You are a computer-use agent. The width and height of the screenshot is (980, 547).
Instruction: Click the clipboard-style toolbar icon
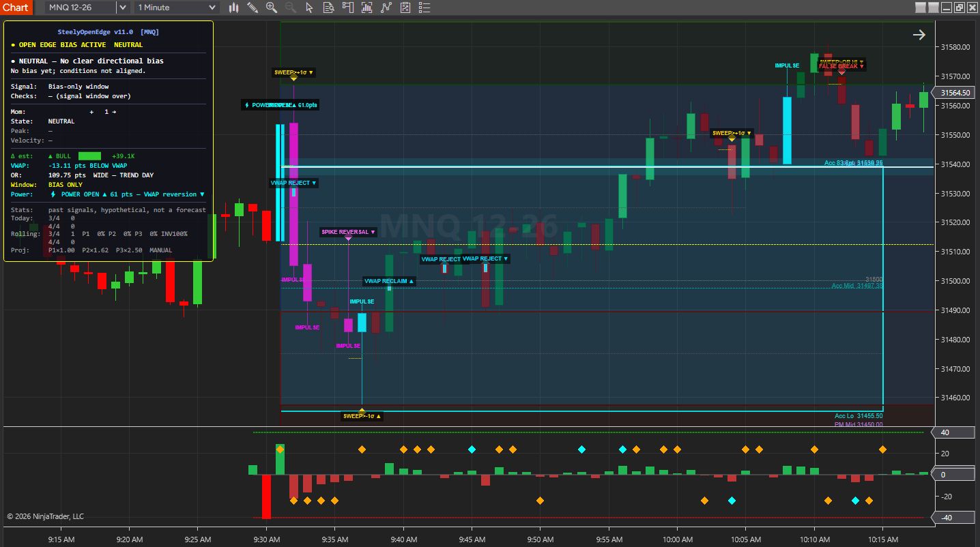(x=405, y=8)
